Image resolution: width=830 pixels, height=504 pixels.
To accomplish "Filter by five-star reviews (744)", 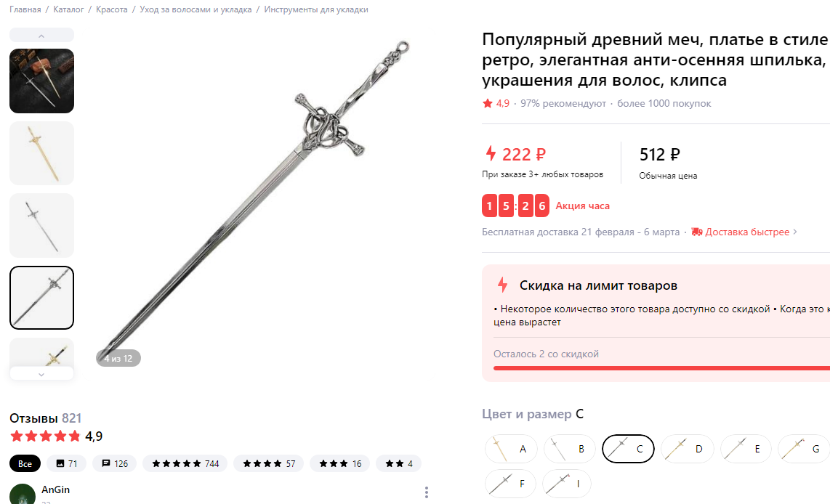I will click(185, 464).
